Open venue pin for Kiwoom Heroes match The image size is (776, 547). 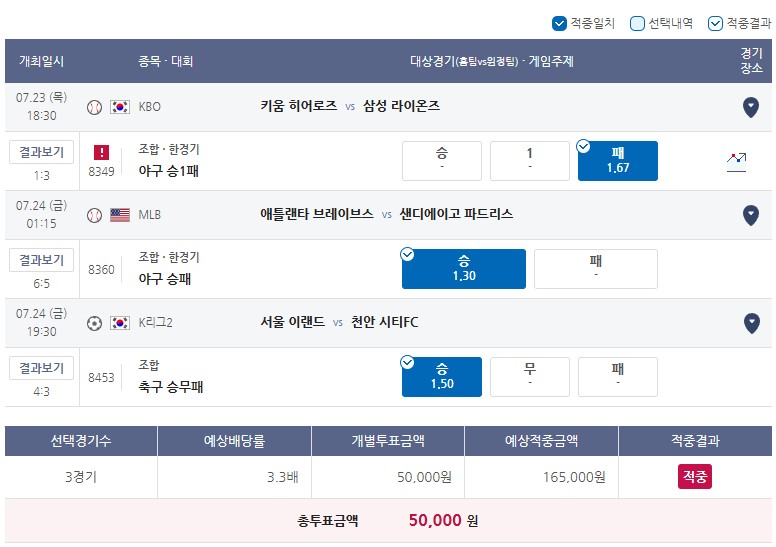coord(751,107)
